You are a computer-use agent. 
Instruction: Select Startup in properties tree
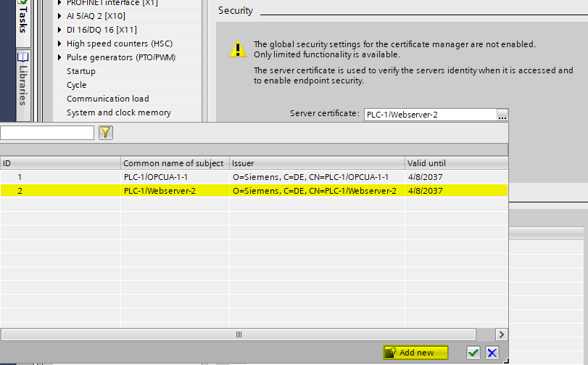click(81, 71)
